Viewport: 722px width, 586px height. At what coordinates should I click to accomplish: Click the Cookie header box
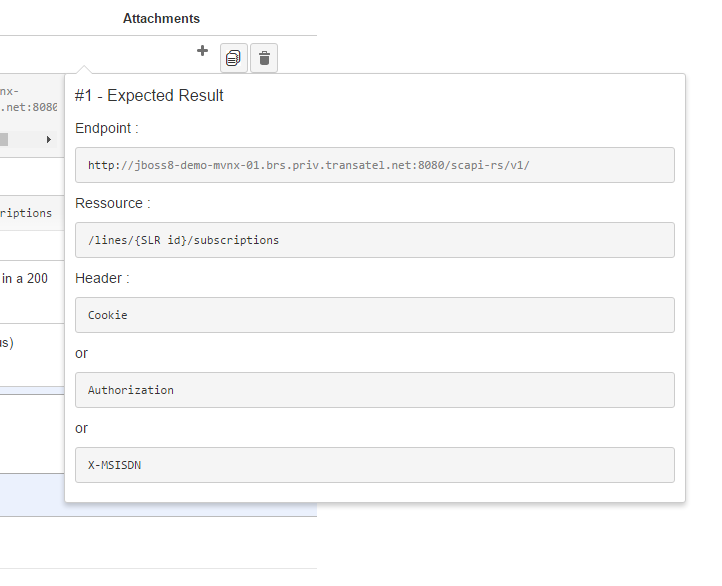tap(374, 315)
